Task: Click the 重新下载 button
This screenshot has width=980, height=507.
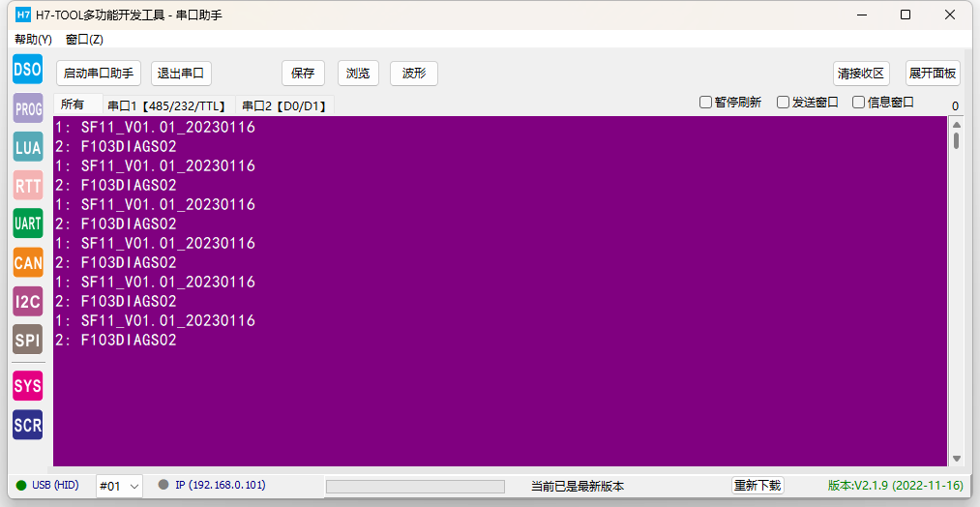Action: tap(757, 486)
